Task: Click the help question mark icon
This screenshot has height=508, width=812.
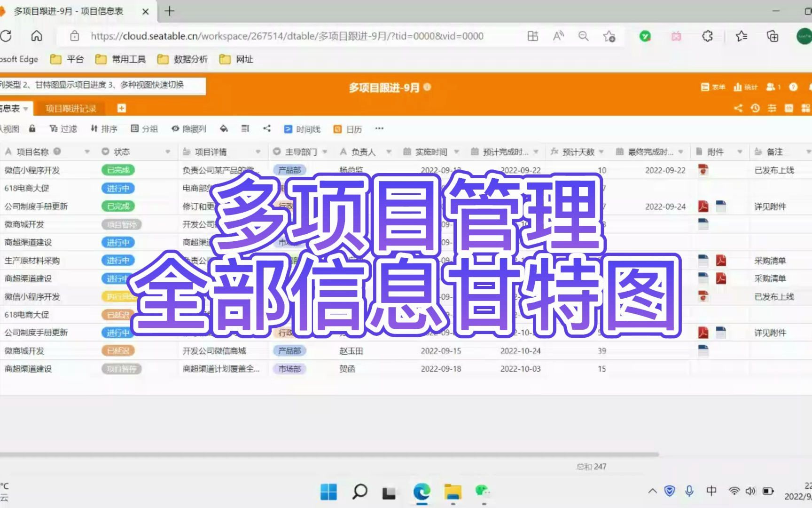Action: click(x=793, y=87)
